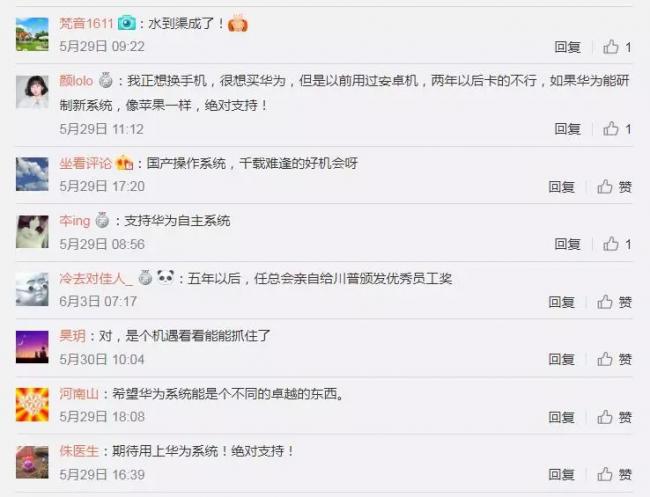This screenshot has height=497, width=650.
Task: Reply to 梵音1611's comment
Action: 568,47
